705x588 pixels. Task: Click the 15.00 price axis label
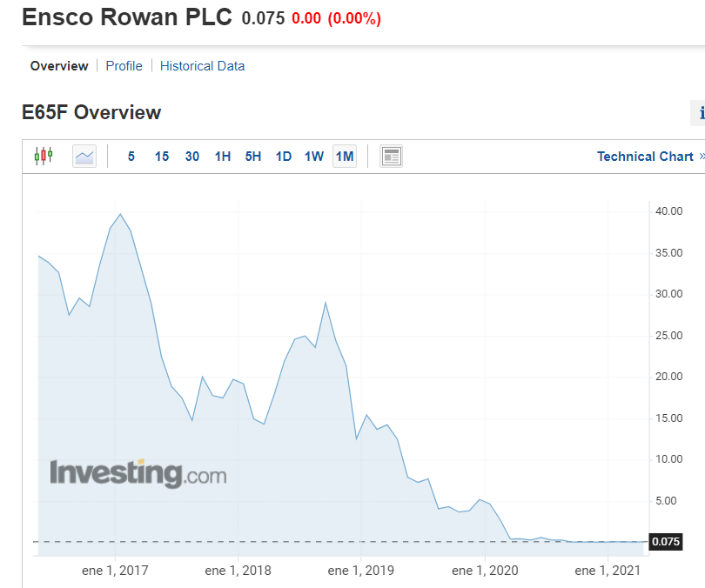(668, 418)
